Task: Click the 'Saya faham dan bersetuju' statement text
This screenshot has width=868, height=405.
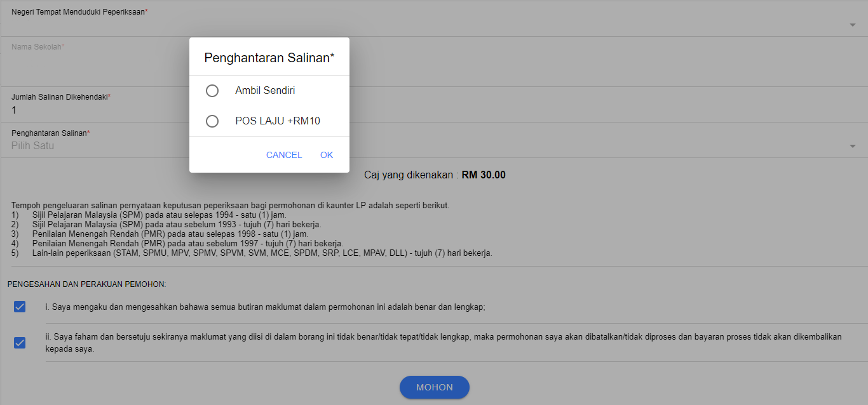Action: (443, 343)
